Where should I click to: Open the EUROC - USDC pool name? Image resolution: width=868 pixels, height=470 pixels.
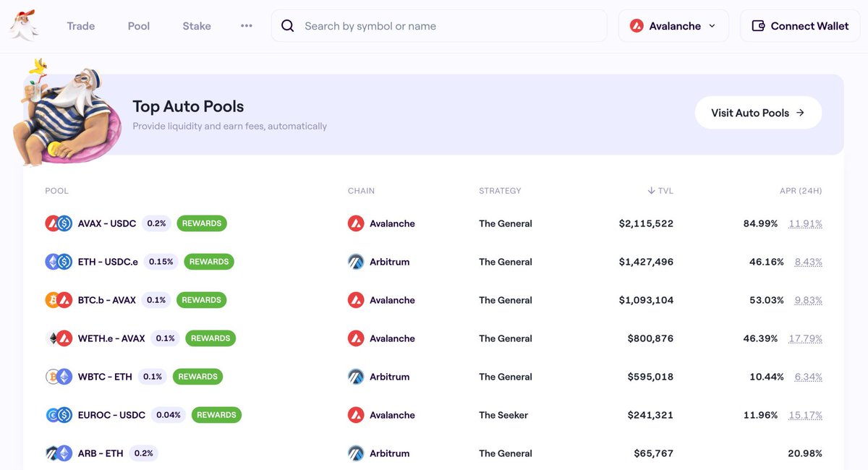tap(111, 415)
